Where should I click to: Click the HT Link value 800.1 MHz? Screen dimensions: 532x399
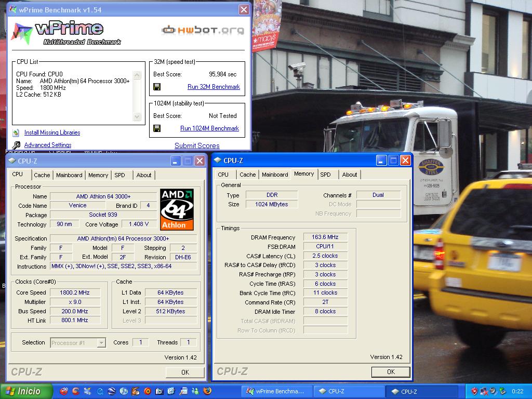pos(75,320)
